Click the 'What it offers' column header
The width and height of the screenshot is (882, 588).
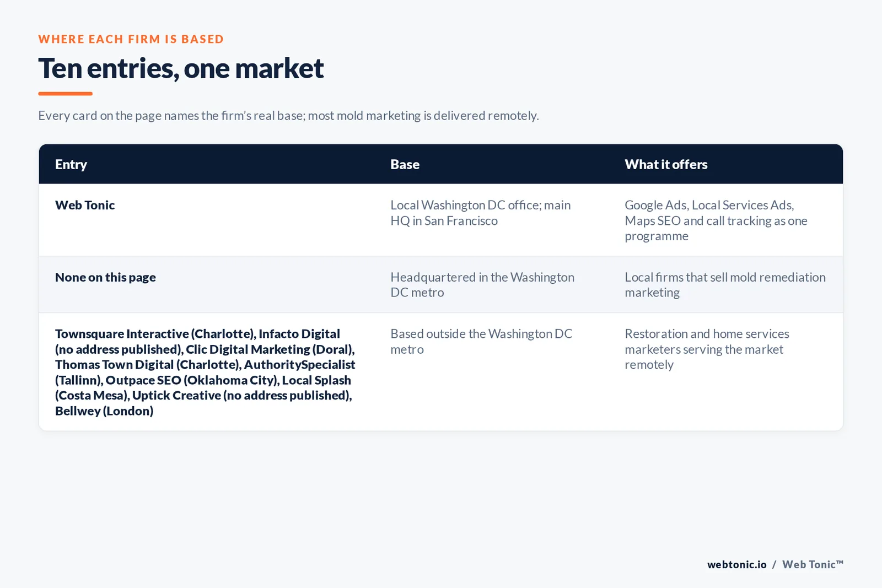(666, 164)
